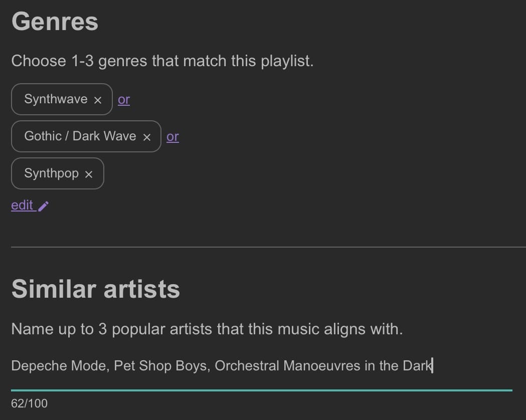The height and width of the screenshot is (420, 526).
Task: Click the "or" link next to Synthwave
Action: pos(123,99)
